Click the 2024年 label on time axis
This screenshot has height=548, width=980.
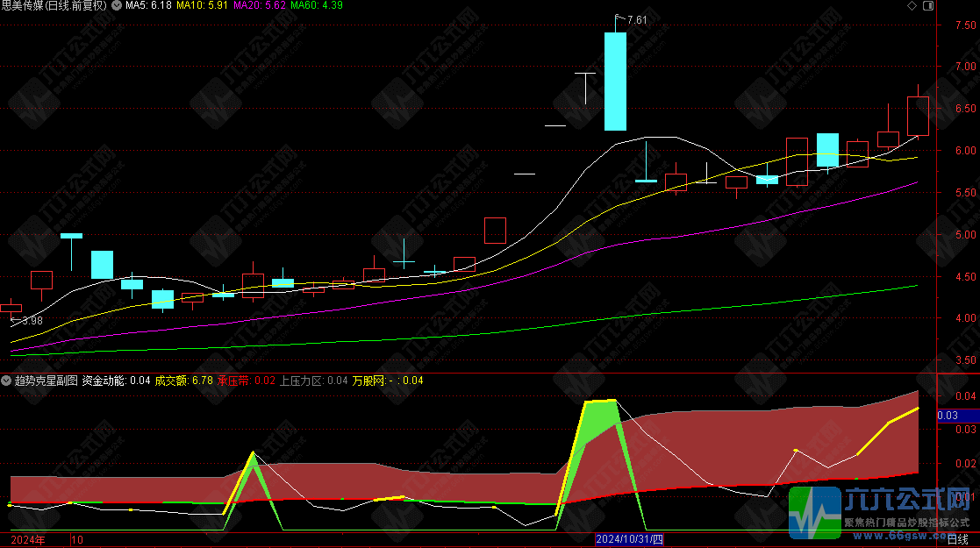pyautogui.click(x=28, y=540)
